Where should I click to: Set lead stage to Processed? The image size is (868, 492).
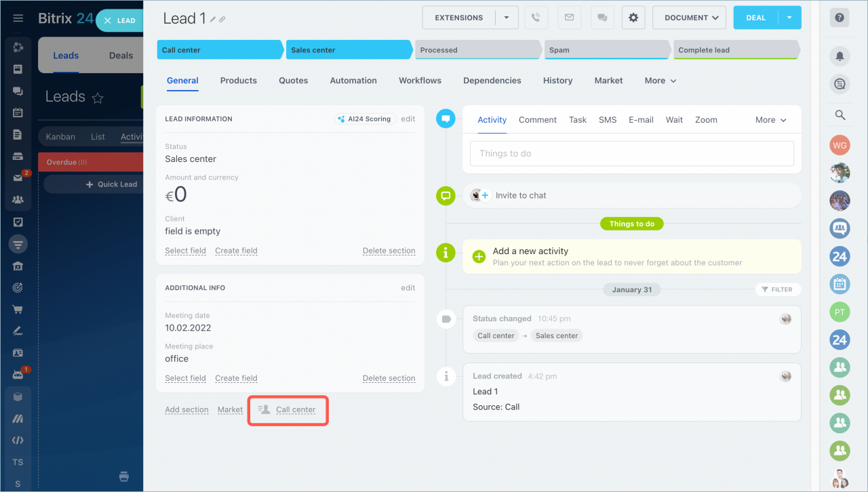(478, 49)
